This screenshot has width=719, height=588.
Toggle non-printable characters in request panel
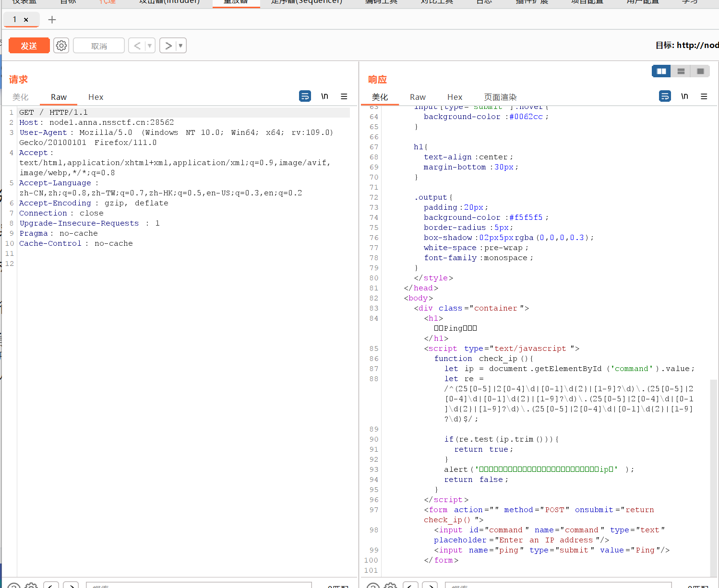pos(324,96)
